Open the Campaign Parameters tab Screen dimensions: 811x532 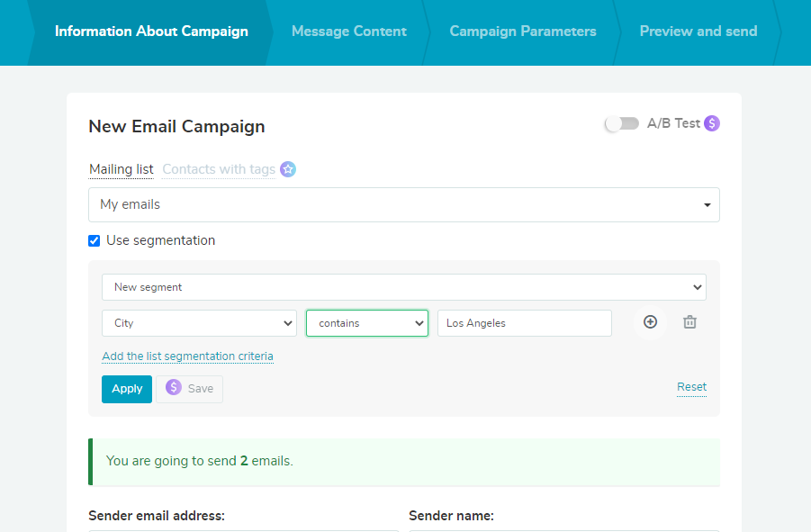pos(522,31)
